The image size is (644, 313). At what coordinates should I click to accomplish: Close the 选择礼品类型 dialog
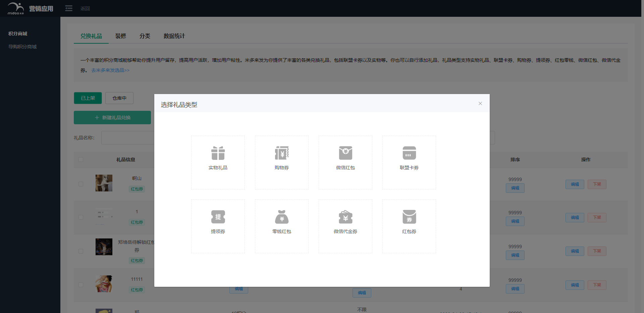coord(480,103)
